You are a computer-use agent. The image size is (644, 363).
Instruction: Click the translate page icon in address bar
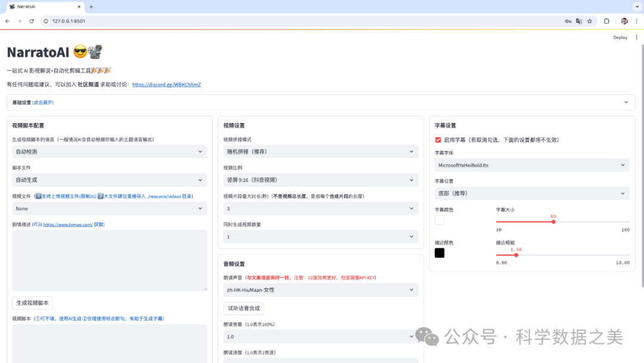pos(578,21)
